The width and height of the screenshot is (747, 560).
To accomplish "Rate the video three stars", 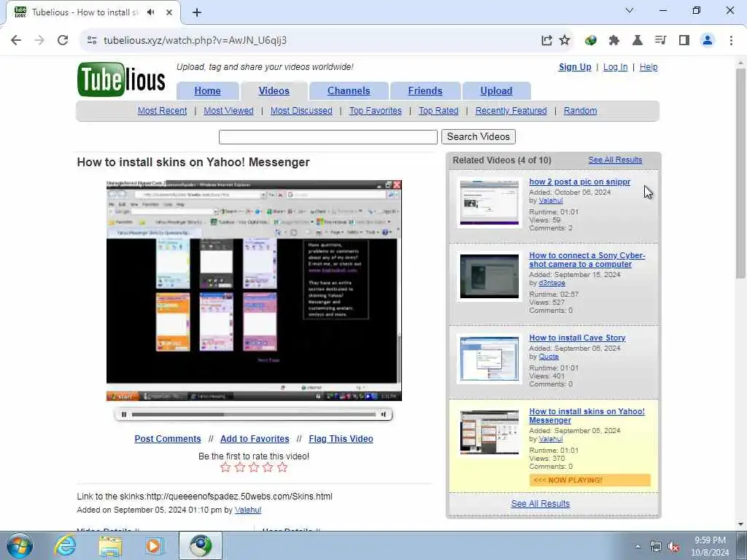I will pos(254,467).
